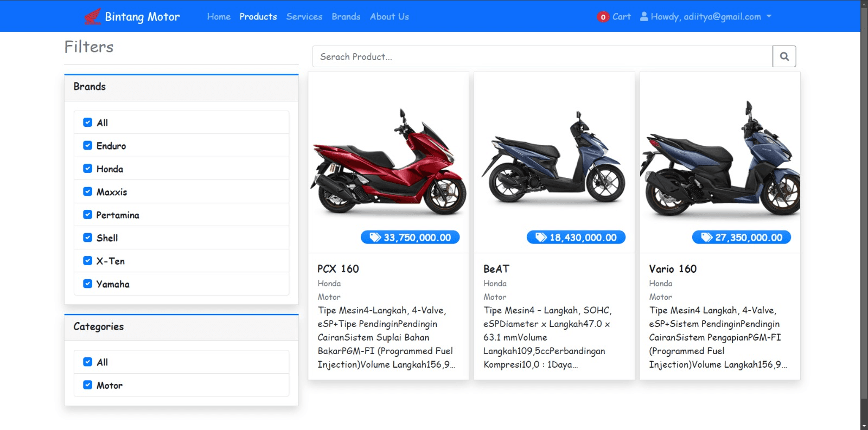Open the About Us page
Image resolution: width=868 pixels, height=430 pixels.
(390, 17)
